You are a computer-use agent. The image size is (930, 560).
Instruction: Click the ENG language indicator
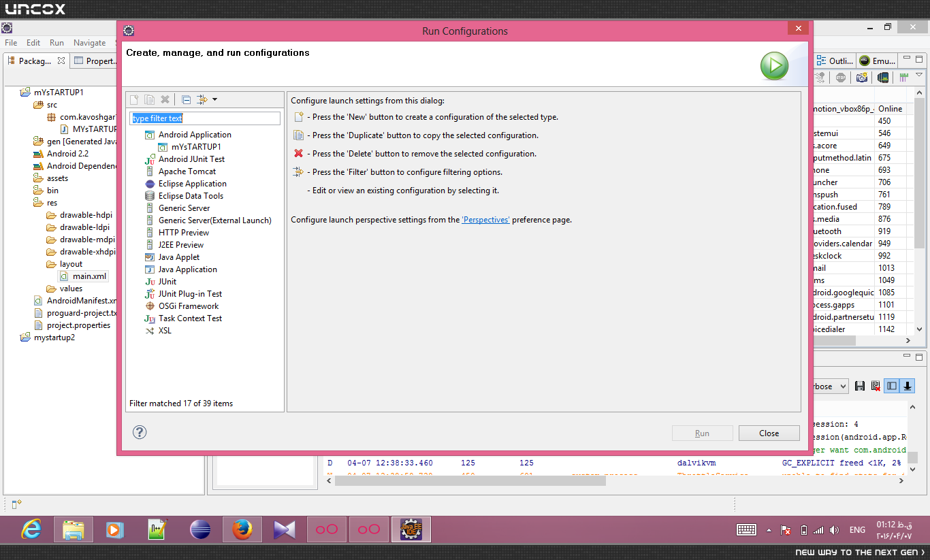pos(858,530)
